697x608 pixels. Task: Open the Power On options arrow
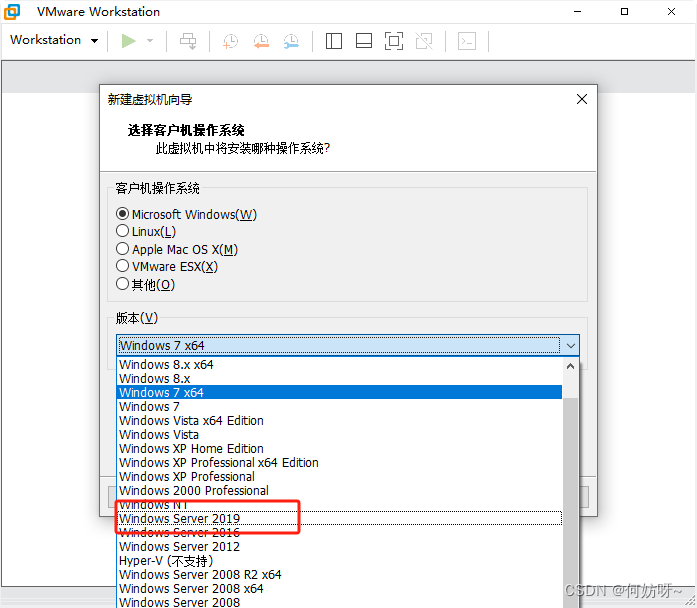pyautogui.click(x=150, y=41)
